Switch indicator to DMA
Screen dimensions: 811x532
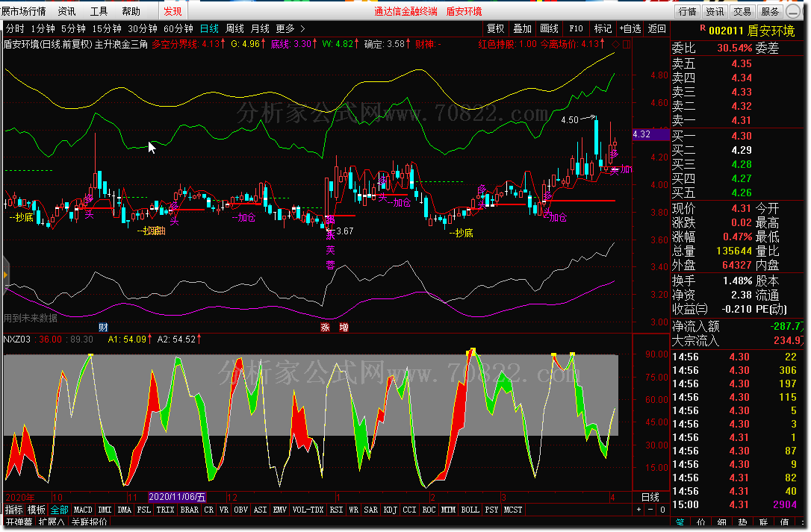pyautogui.click(x=125, y=510)
